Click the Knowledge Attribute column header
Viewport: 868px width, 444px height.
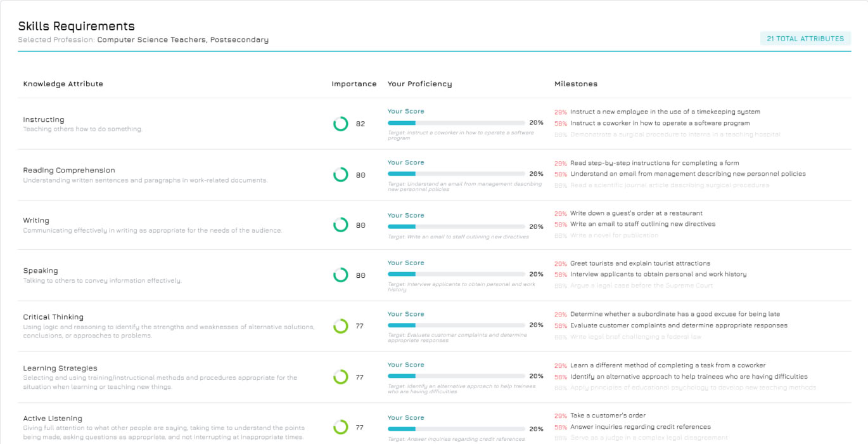pos(63,84)
